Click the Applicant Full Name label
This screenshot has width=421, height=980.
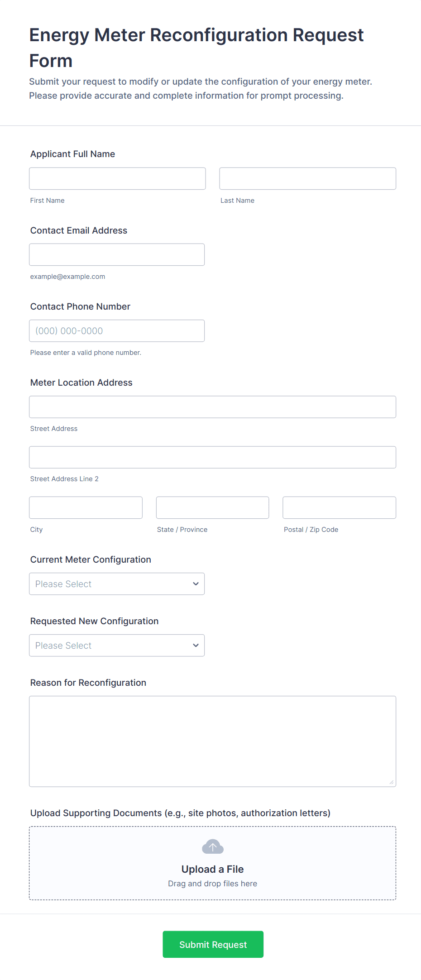72,154
